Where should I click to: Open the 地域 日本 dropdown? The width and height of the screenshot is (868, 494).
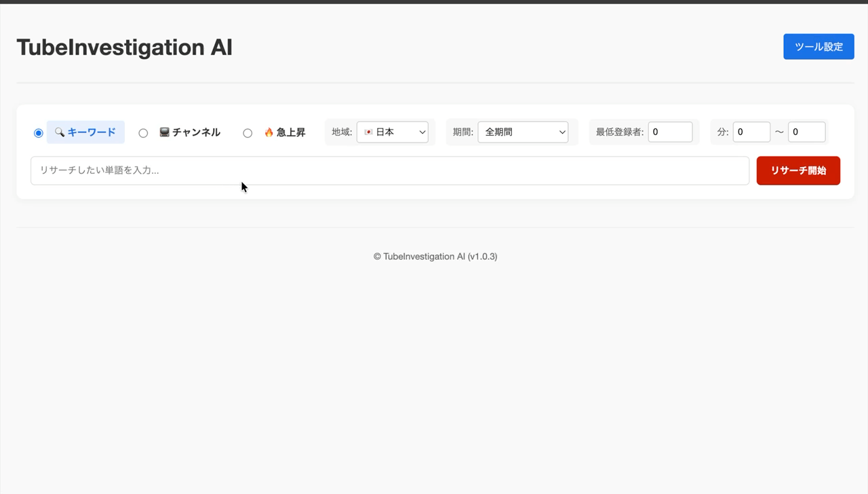click(x=393, y=132)
